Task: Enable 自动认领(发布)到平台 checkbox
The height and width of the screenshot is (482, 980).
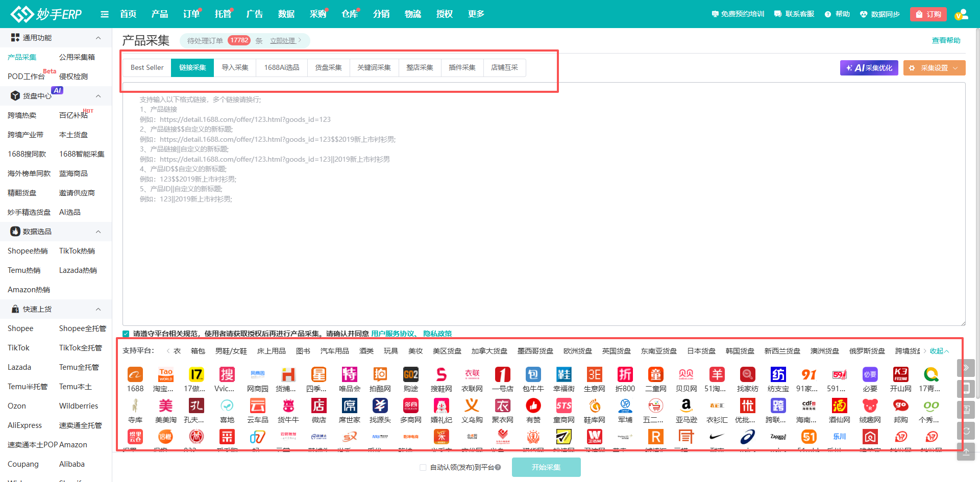Action: point(423,467)
